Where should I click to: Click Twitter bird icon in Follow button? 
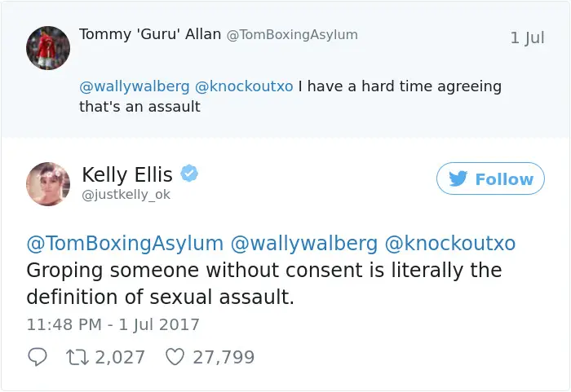pos(458,178)
